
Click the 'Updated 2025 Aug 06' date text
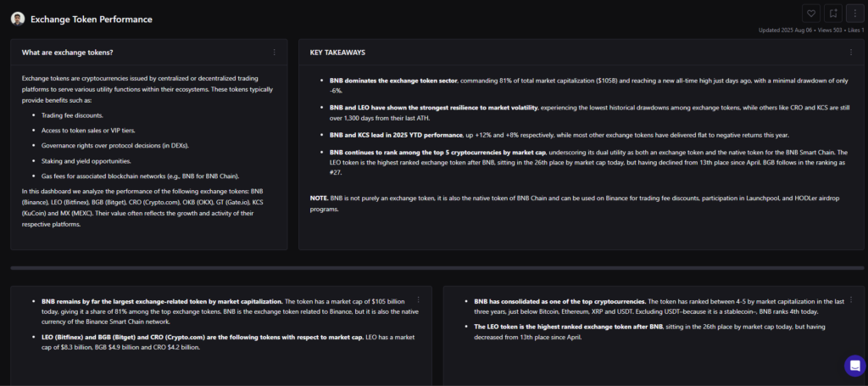pyautogui.click(x=786, y=31)
